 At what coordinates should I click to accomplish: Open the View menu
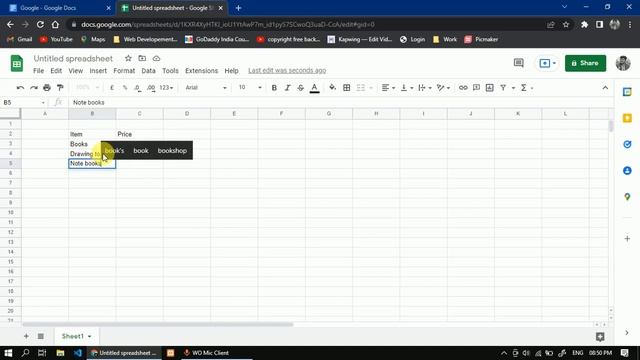[x=76, y=71]
